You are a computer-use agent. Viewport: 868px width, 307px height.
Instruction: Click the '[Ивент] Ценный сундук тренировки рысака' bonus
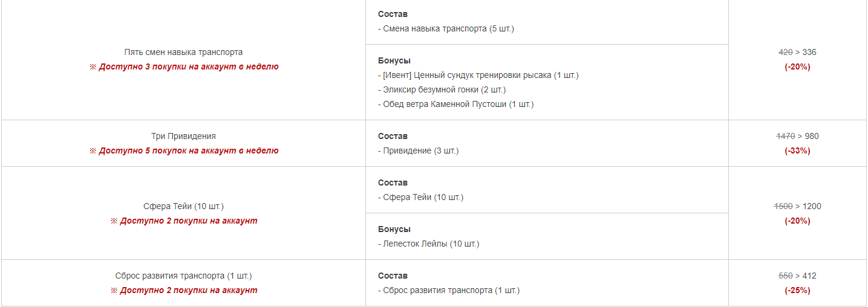point(478,75)
